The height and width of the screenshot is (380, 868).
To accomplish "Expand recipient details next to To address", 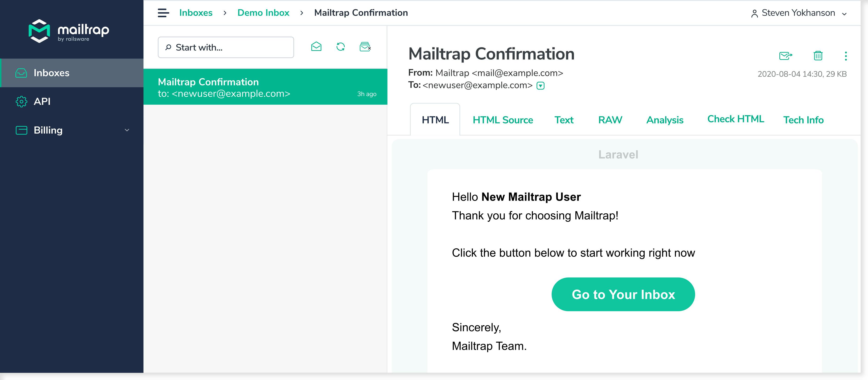I will (540, 86).
